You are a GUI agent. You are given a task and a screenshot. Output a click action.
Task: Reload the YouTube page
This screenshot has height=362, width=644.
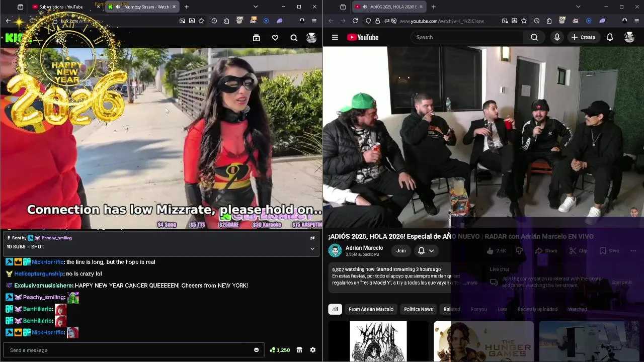pos(355,21)
